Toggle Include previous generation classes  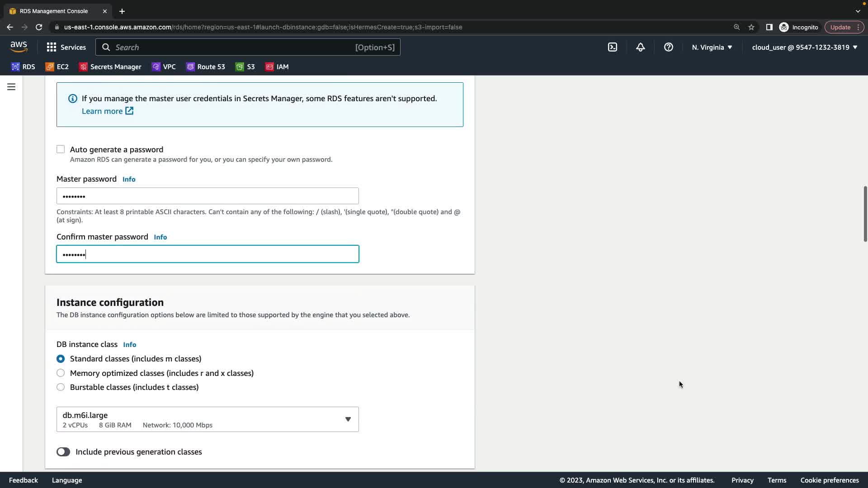coord(63,452)
